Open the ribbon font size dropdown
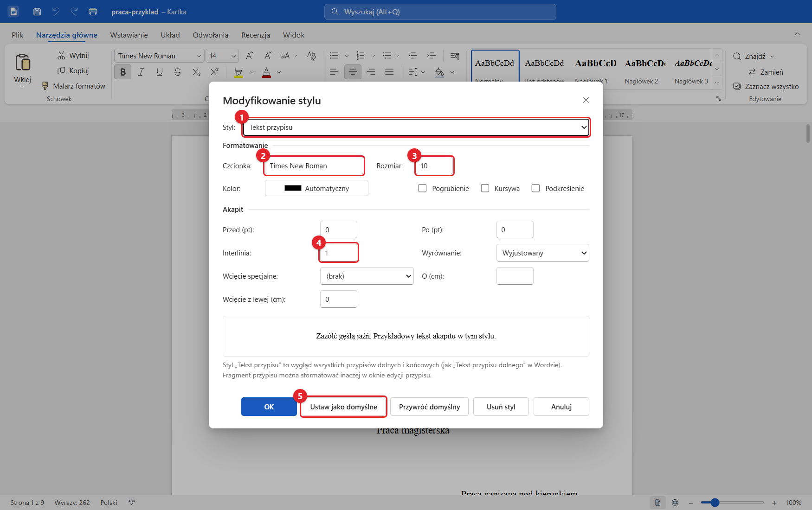Screen dimensions: 812x510 point(233,56)
